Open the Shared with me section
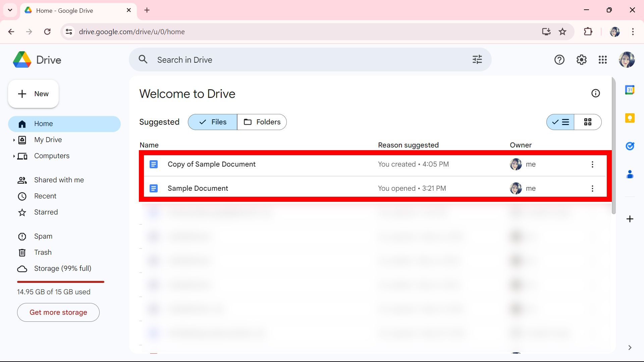This screenshot has width=644, height=362. tap(59, 180)
